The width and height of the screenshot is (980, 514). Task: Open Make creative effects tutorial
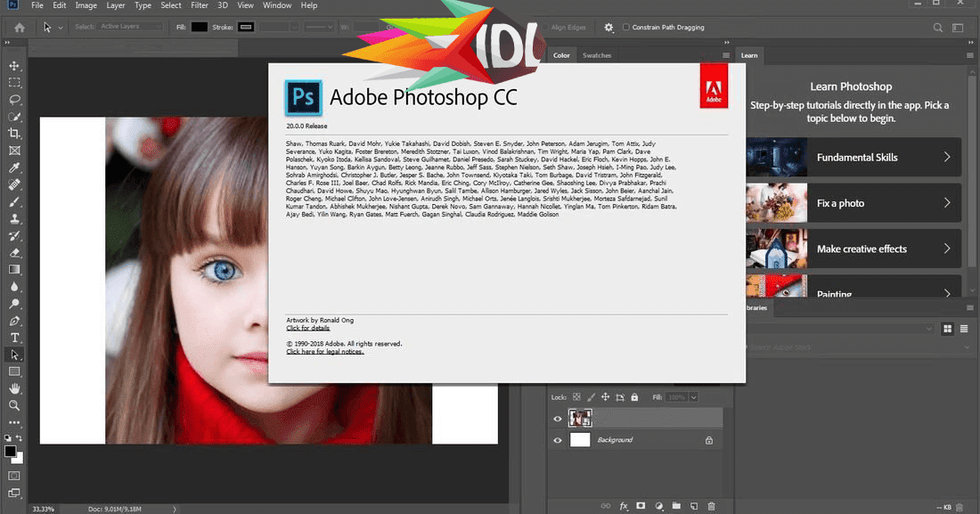[853, 249]
